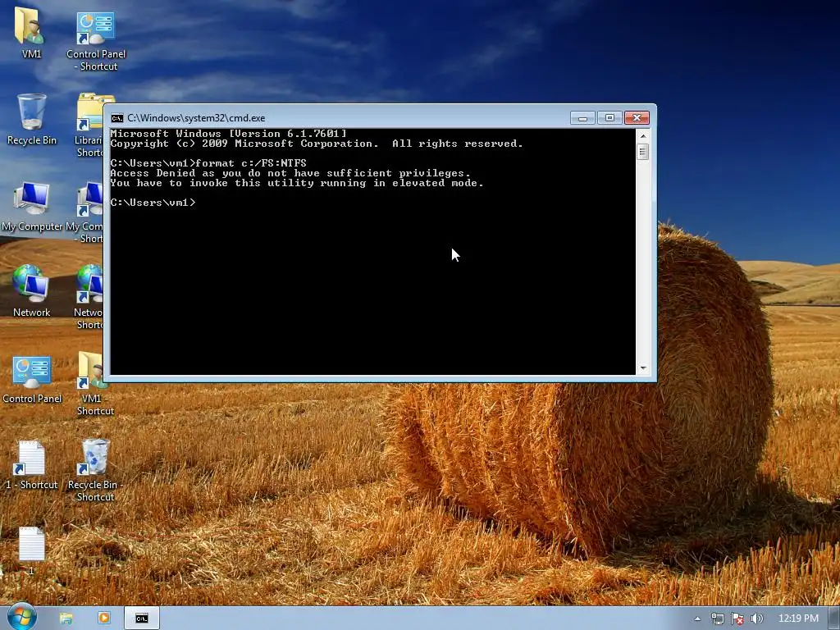Click the 'Access Denied' message line
Viewport: 840px width, 630px height.
coord(290,173)
